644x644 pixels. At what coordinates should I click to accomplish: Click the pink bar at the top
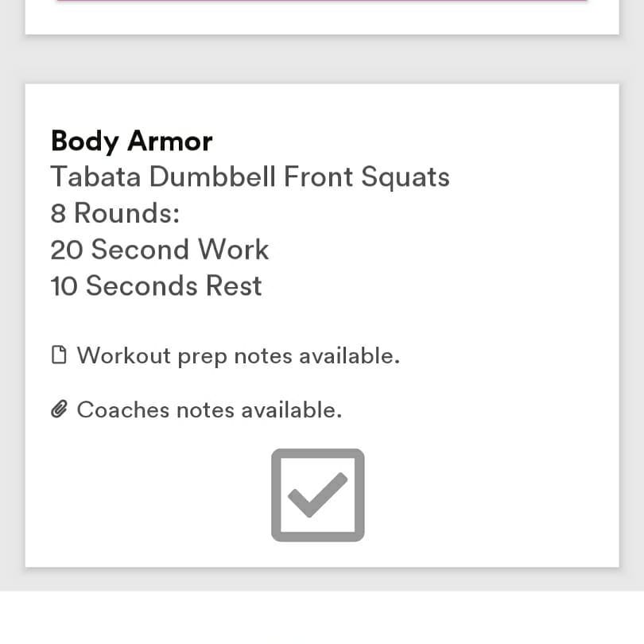321,1
